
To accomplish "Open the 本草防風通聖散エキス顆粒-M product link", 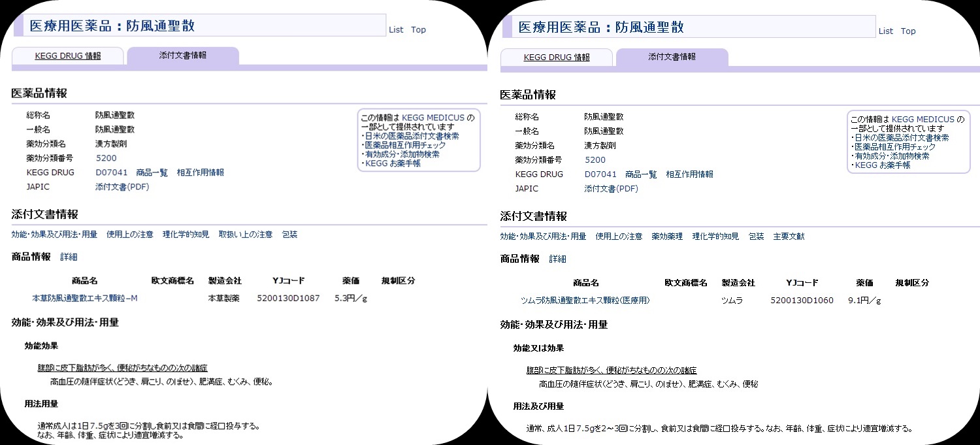I will coord(85,298).
